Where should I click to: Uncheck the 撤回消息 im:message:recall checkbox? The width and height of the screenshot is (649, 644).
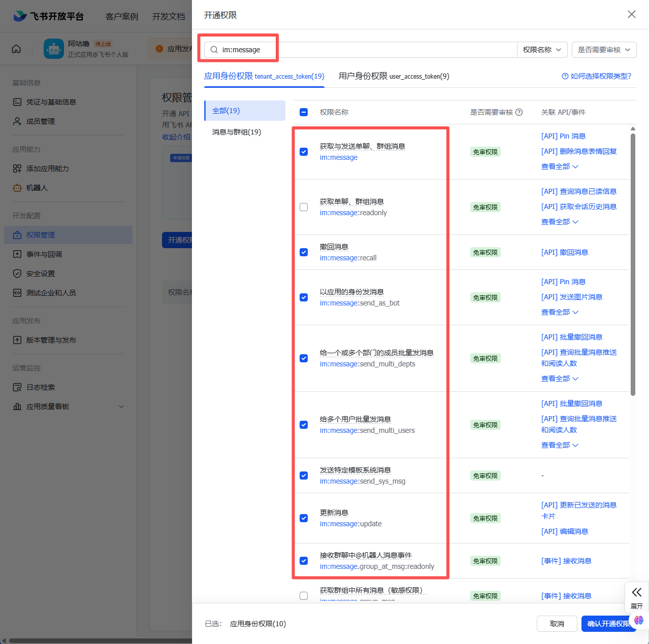(x=304, y=252)
